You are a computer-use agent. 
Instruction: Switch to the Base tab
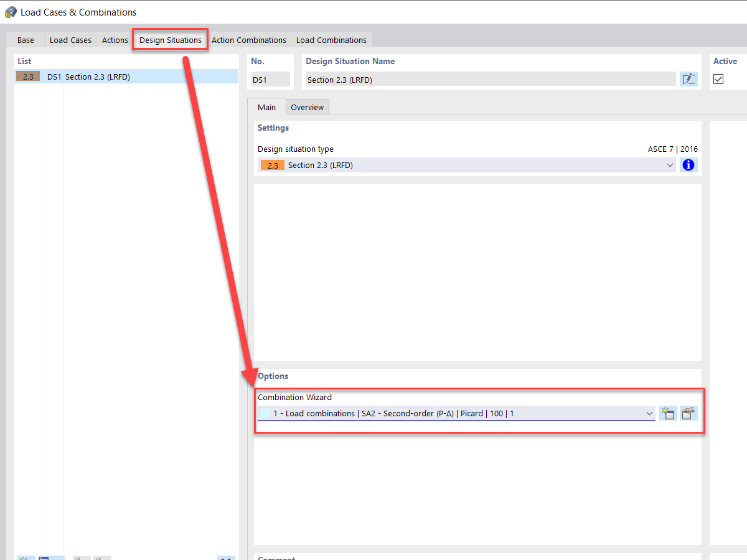25,40
